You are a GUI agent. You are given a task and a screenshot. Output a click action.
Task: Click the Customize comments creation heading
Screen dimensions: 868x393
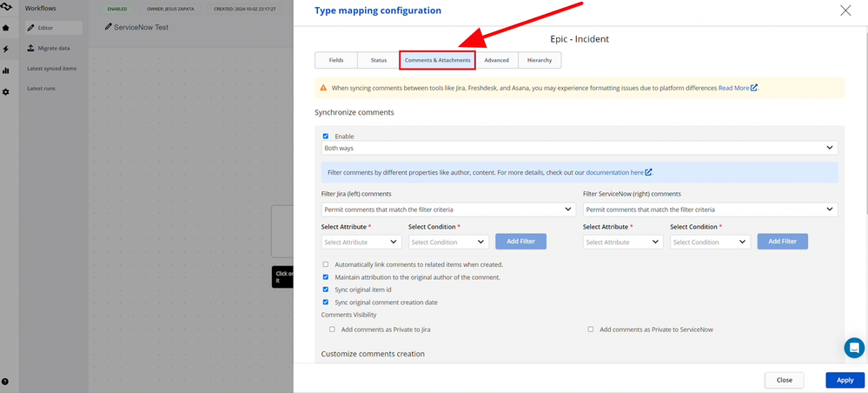[x=373, y=354]
